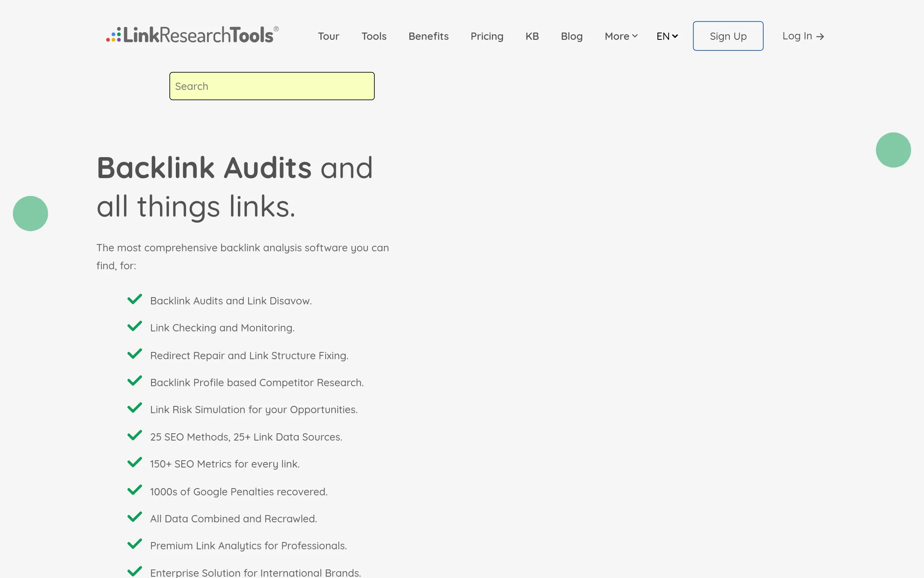This screenshot has height=578, width=924.
Task: Click the checkmark beside 1000s of Google Penalties
Action: pyautogui.click(x=135, y=490)
